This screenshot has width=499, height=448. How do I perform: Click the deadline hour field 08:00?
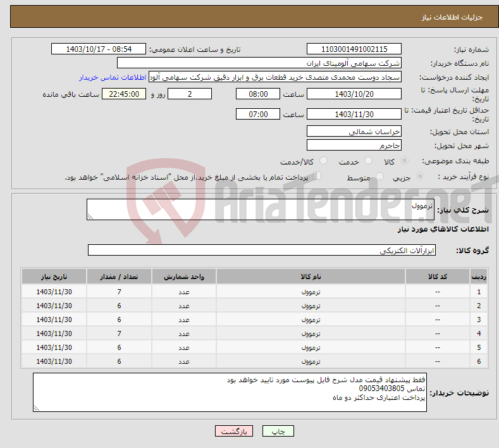click(258, 94)
